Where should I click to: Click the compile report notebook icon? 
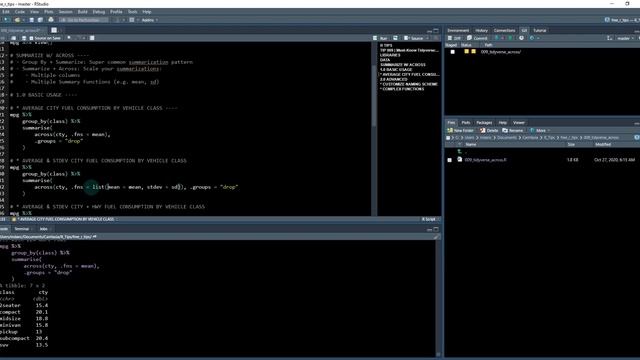92,38
